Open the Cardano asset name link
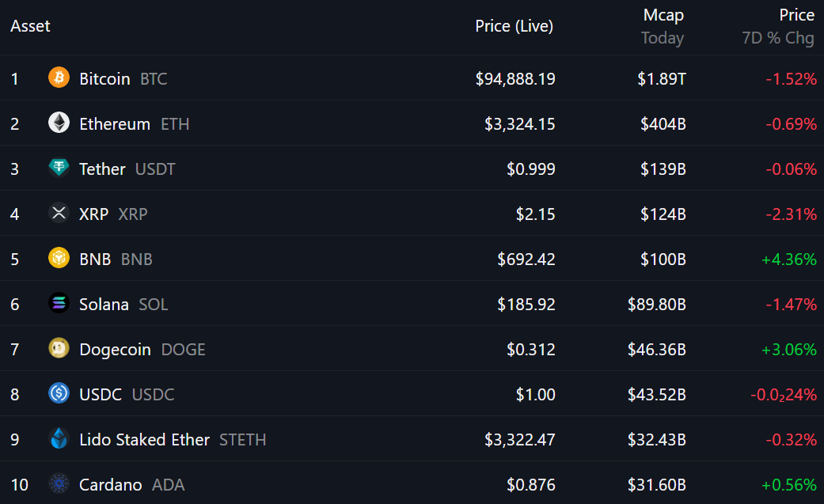This screenshot has width=824, height=504. click(110, 484)
